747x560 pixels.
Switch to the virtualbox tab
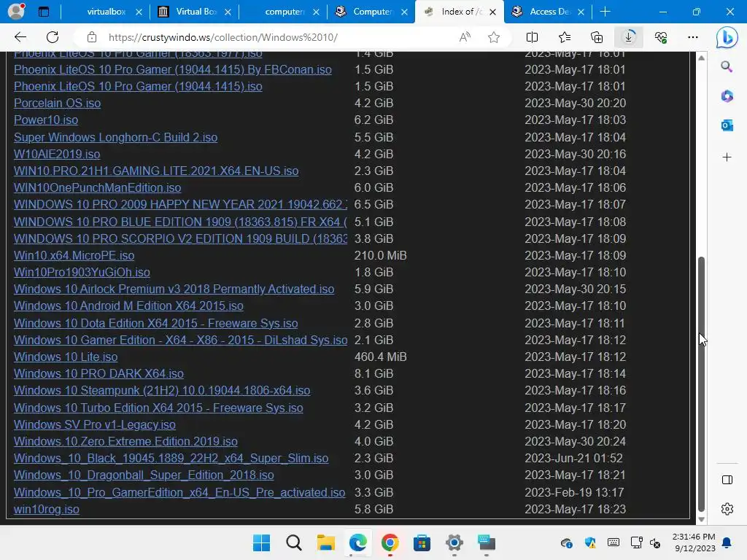point(106,12)
